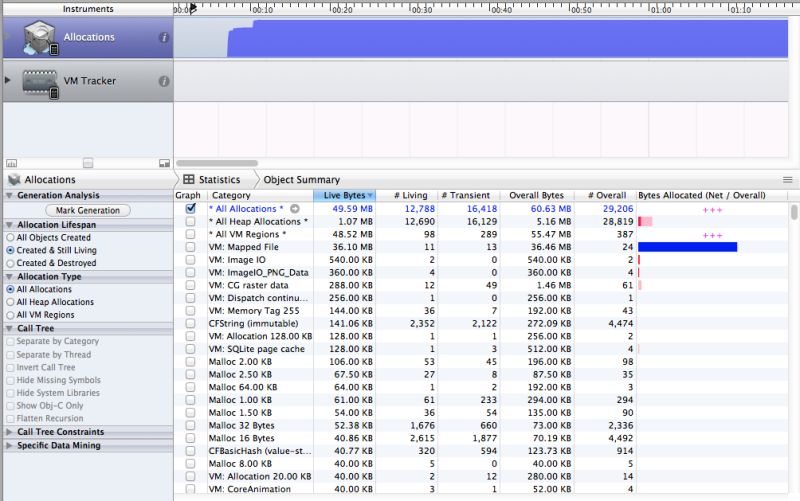The width and height of the screenshot is (800, 501).
Task: Collapse the Generation Analysis section
Action: click(x=9, y=195)
